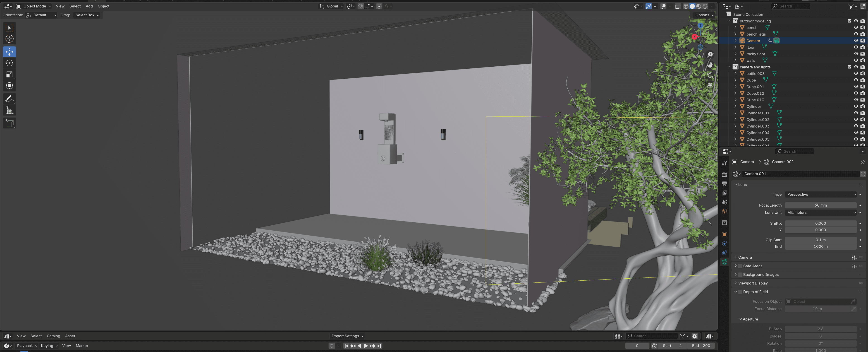Choose the Add Cube tool
This screenshot has height=352, width=868.
pos(10,123)
